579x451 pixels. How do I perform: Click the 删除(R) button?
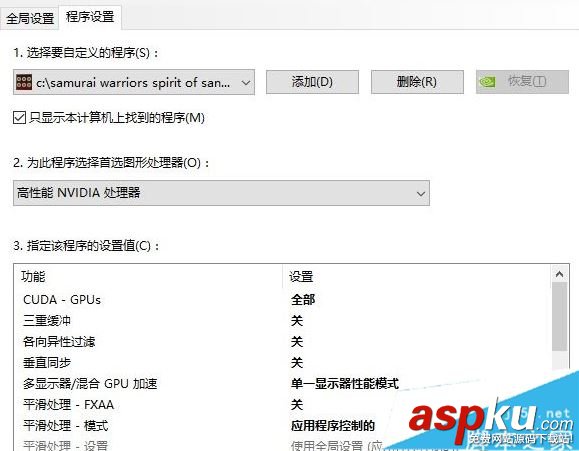click(417, 82)
